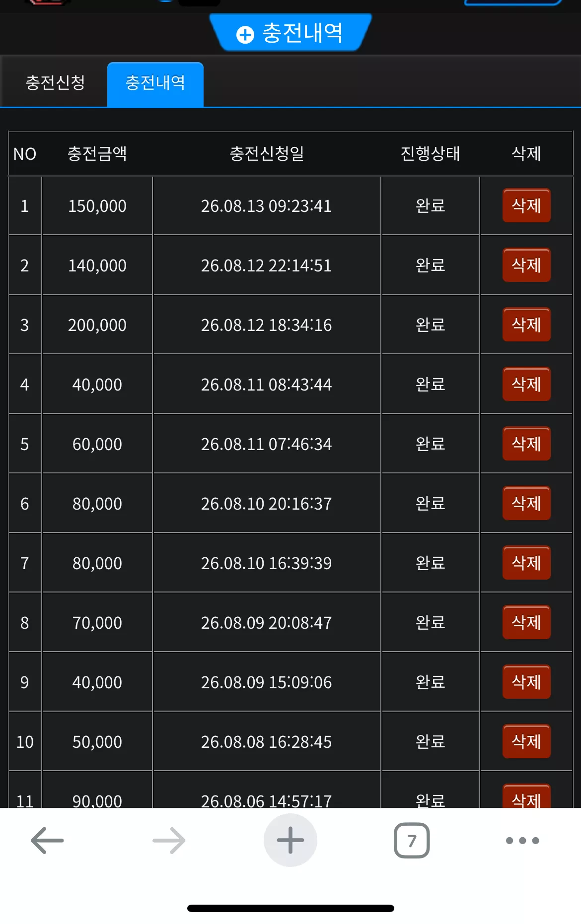The height and width of the screenshot is (924, 581).
Task: Remove row 4 dated 26.08.11 08:43:44
Action: tap(526, 384)
